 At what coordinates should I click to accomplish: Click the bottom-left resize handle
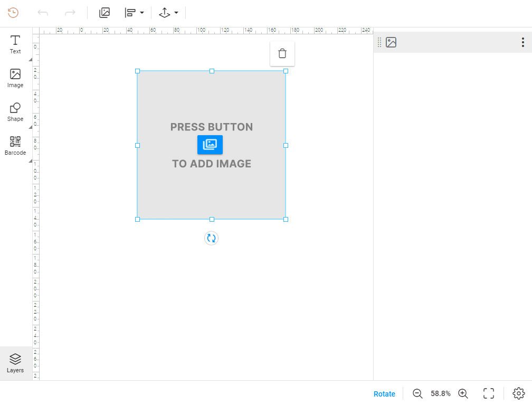[x=137, y=219]
